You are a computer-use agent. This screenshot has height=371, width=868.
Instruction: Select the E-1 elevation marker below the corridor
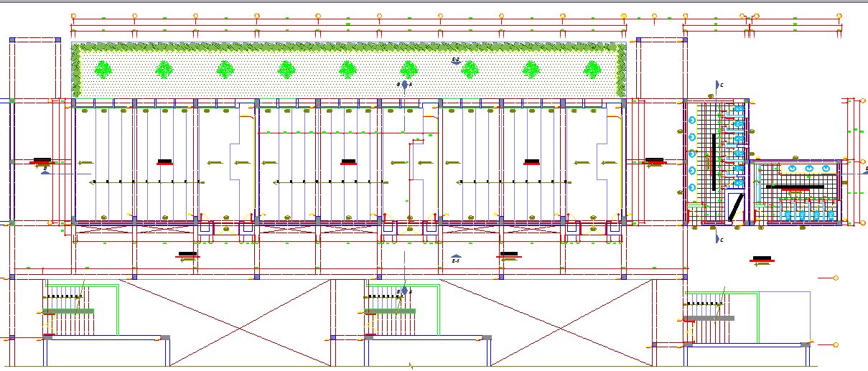(x=455, y=258)
